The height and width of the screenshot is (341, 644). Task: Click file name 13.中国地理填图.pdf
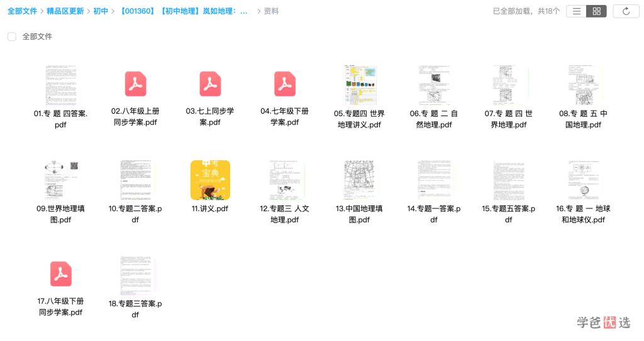tap(360, 214)
